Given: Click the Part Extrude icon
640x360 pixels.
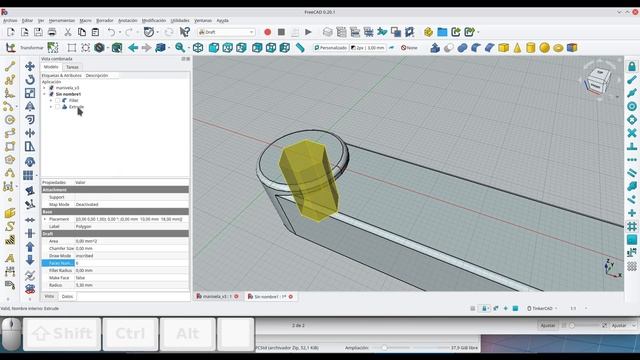Looking at the screenshot, I should point(435,48).
